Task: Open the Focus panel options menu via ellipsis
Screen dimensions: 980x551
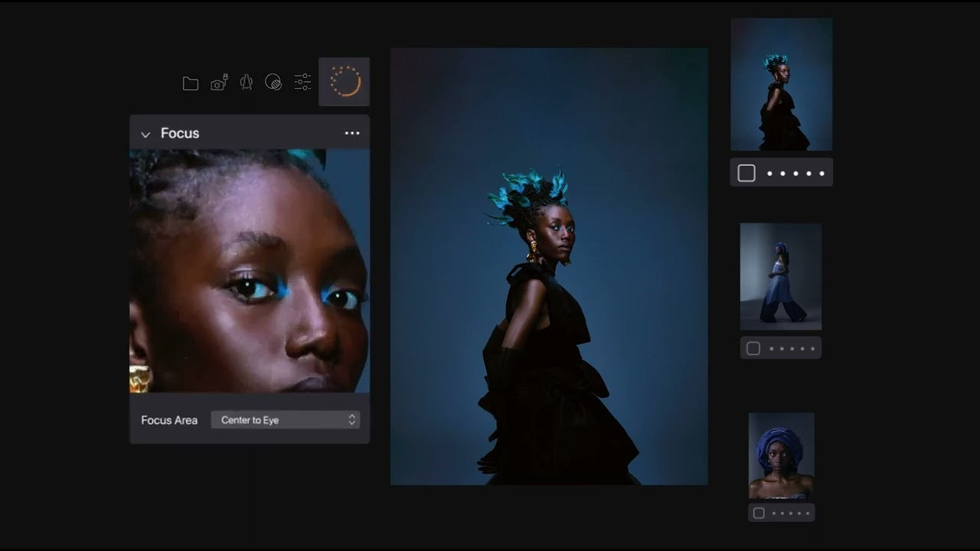Action: [352, 133]
